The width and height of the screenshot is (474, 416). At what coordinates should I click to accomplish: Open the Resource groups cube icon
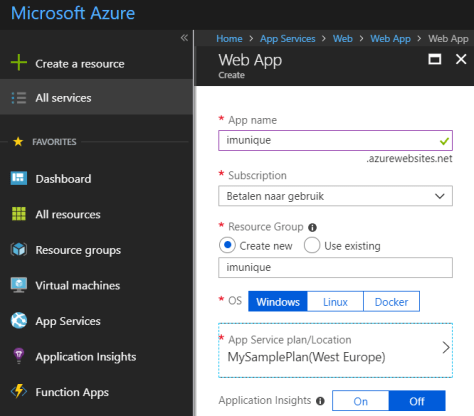pyautogui.click(x=19, y=249)
